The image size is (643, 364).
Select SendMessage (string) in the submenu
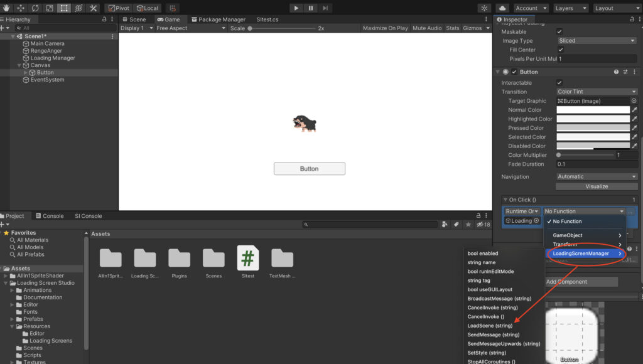click(x=494, y=335)
